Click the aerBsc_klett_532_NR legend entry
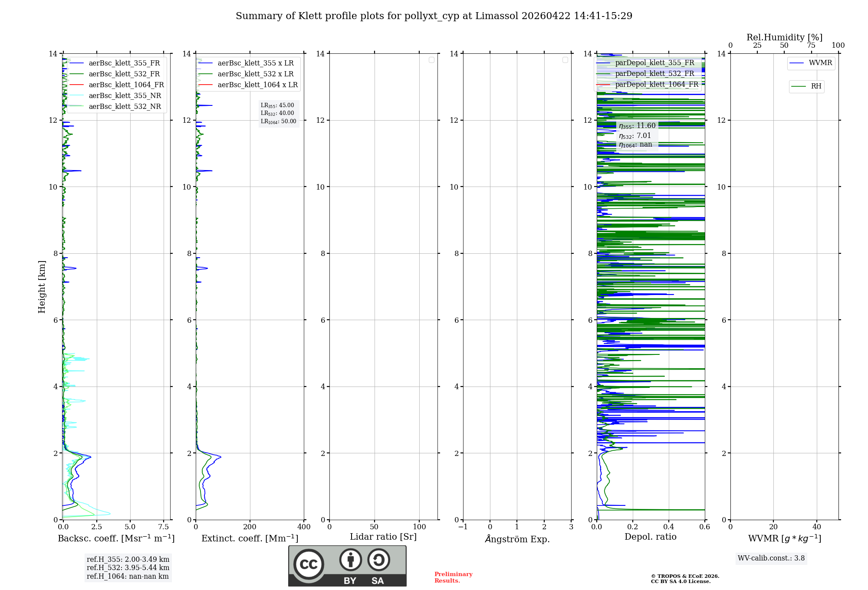The height and width of the screenshot is (590, 868). (x=125, y=107)
